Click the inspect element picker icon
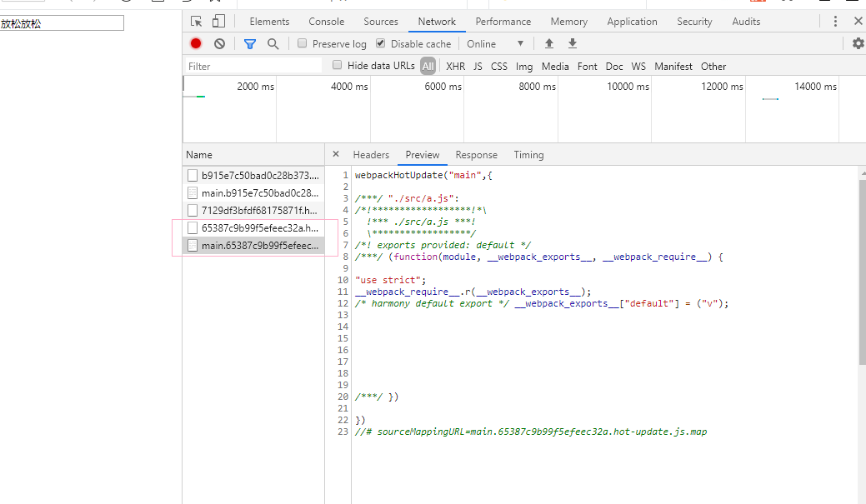This screenshot has height=504, width=866. click(x=197, y=22)
